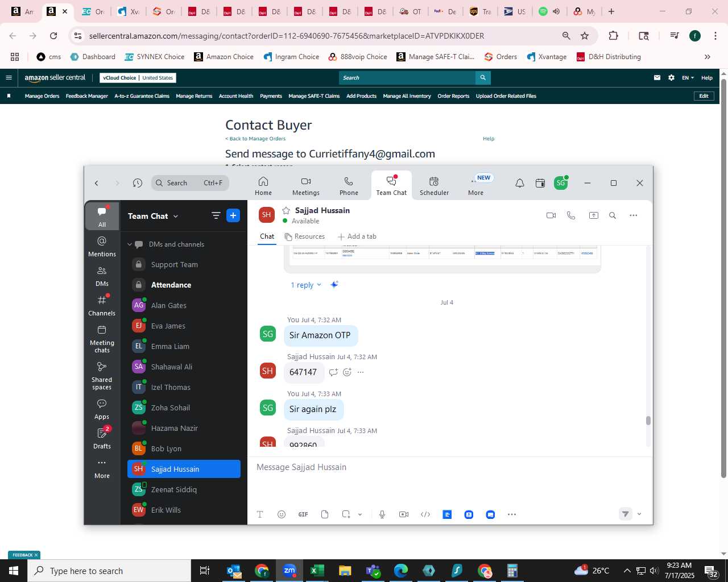Open More apps menu in Zoom
Screen dimensions: 728x582
point(476,186)
